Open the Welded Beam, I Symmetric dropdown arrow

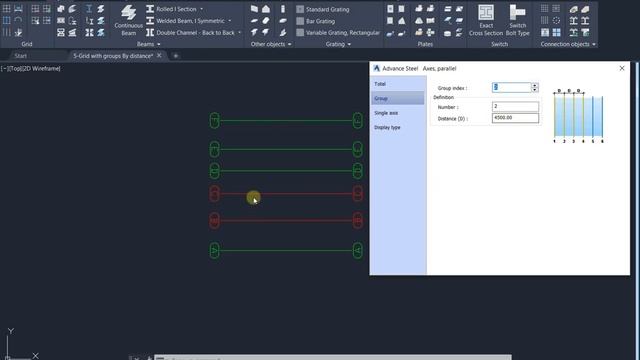click(x=230, y=21)
